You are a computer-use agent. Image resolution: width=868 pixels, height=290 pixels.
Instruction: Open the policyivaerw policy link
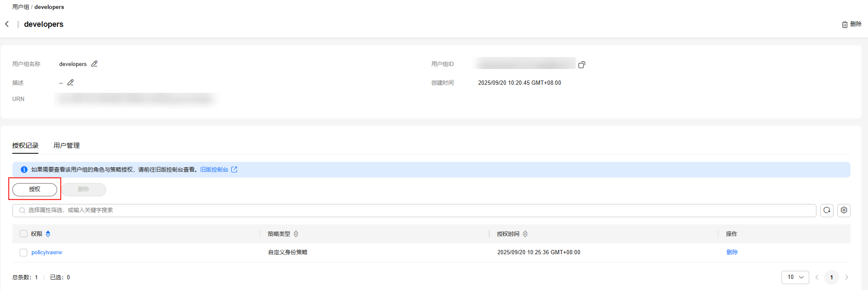pos(47,253)
